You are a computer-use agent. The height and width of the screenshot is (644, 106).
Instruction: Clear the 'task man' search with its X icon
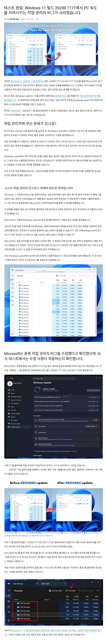[65, 583]
